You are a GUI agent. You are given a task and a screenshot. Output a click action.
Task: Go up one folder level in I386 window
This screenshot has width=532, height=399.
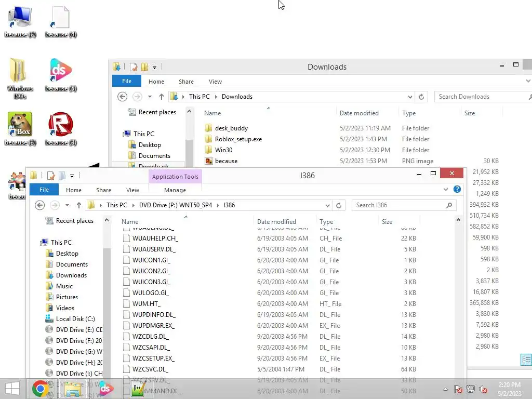point(79,205)
